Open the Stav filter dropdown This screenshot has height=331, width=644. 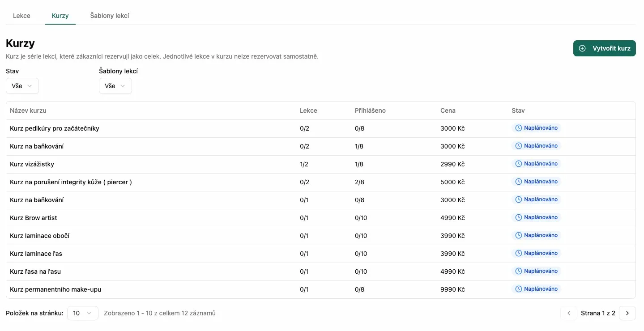point(22,86)
